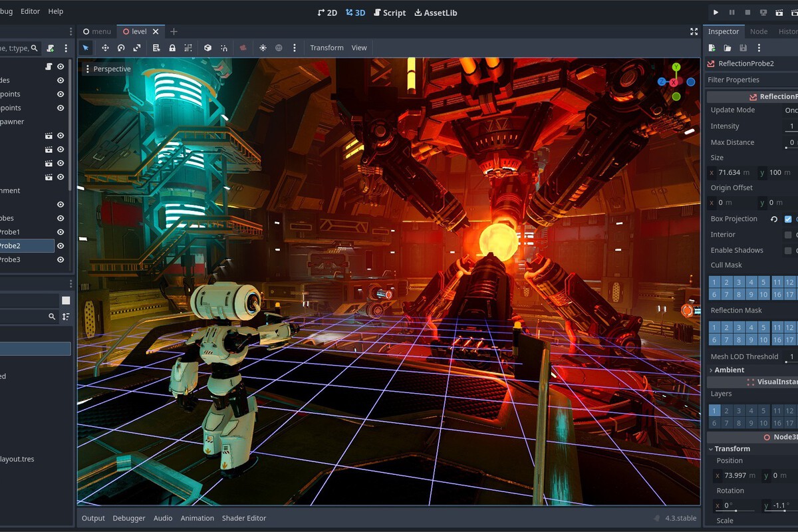Click the Filter Properties search field
798x532 pixels.
[x=751, y=80]
